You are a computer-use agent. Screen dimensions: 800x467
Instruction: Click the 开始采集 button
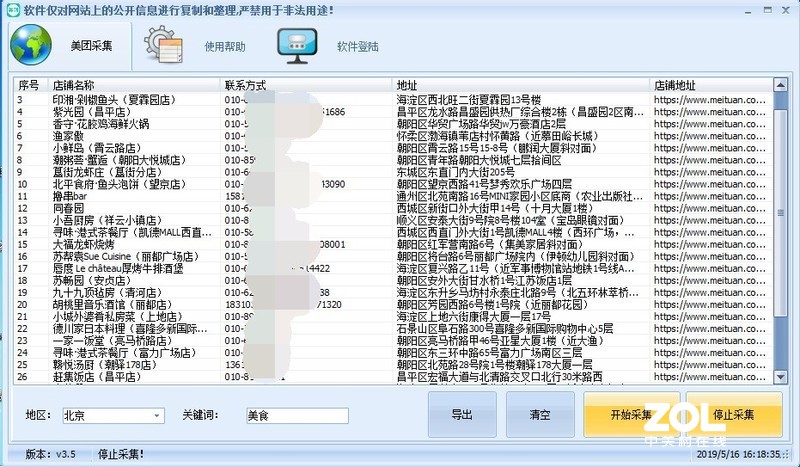631,414
